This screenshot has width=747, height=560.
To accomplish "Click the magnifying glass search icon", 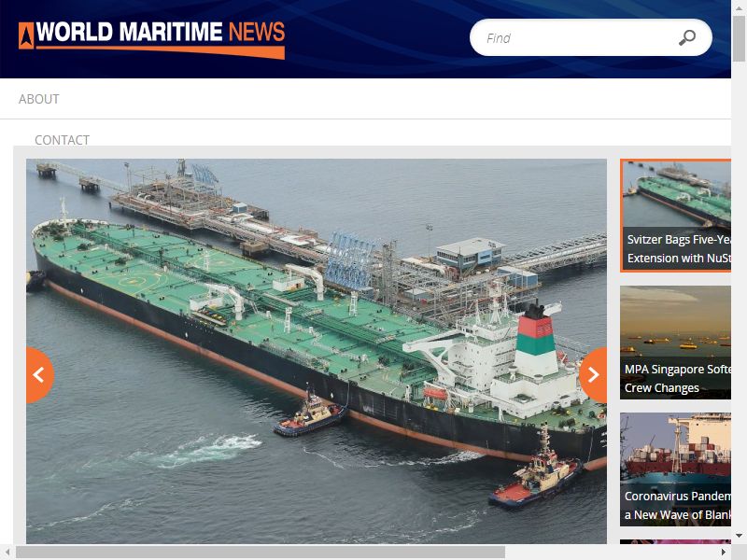I will click(686, 37).
